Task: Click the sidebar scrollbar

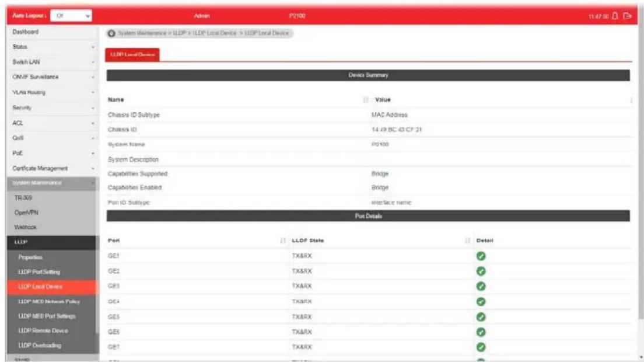Action: (x=97, y=255)
